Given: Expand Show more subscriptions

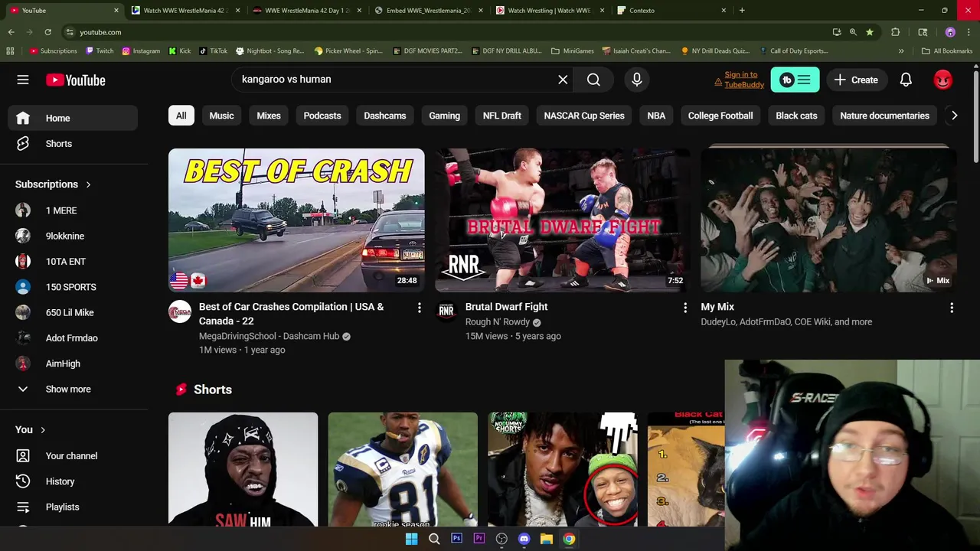Looking at the screenshot, I should pos(68,390).
